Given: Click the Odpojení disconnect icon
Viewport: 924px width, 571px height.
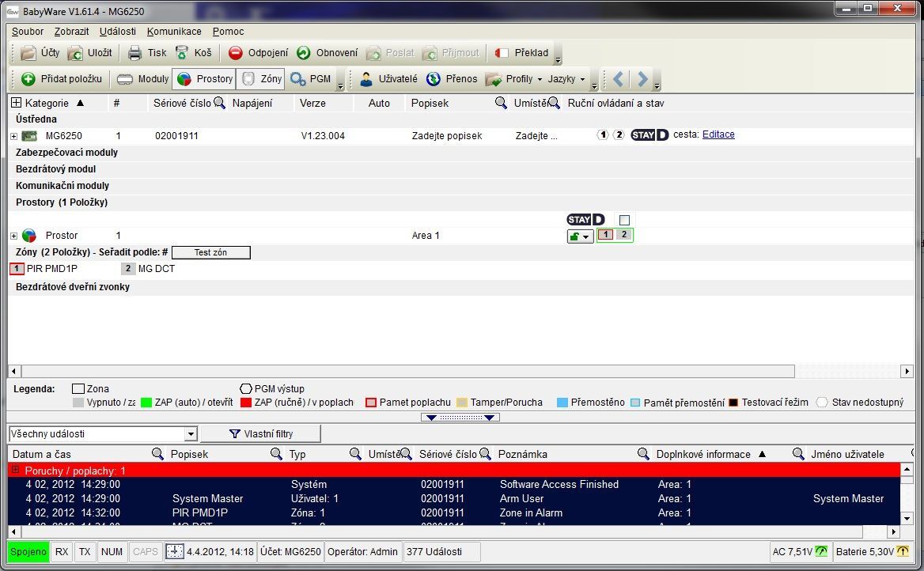Looking at the screenshot, I should 236,53.
